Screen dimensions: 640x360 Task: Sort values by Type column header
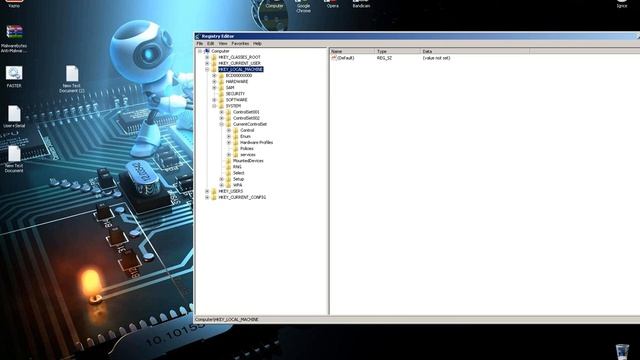coord(398,51)
